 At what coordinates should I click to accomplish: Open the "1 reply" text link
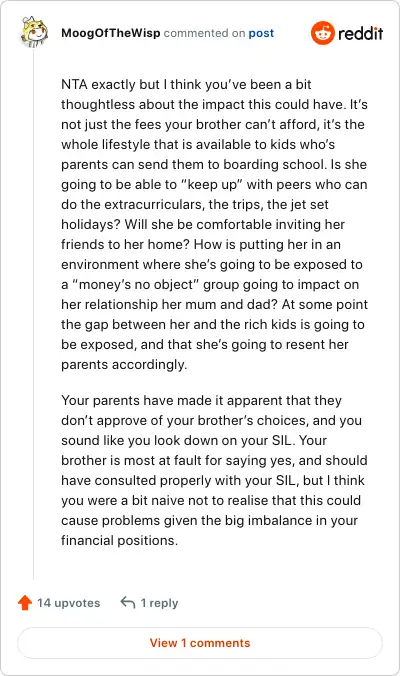[159, 603]
